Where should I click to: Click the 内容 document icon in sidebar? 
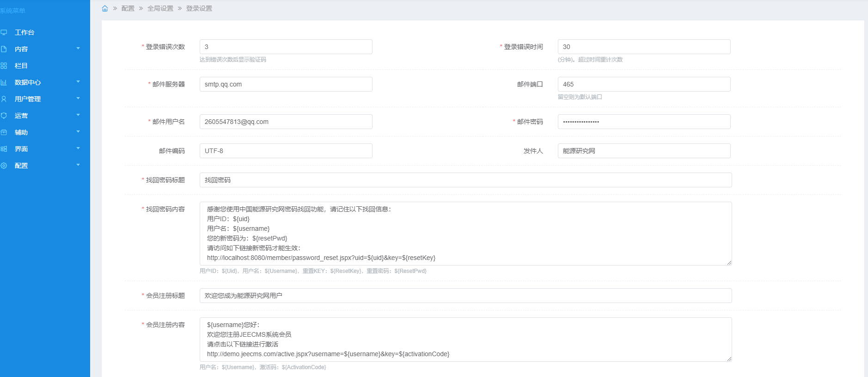coord(4,49)
